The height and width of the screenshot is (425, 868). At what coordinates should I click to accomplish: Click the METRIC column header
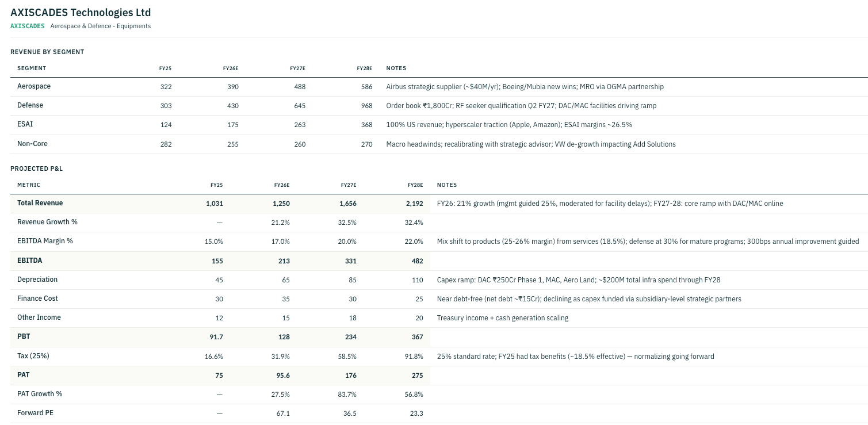[x=29, y=185]
